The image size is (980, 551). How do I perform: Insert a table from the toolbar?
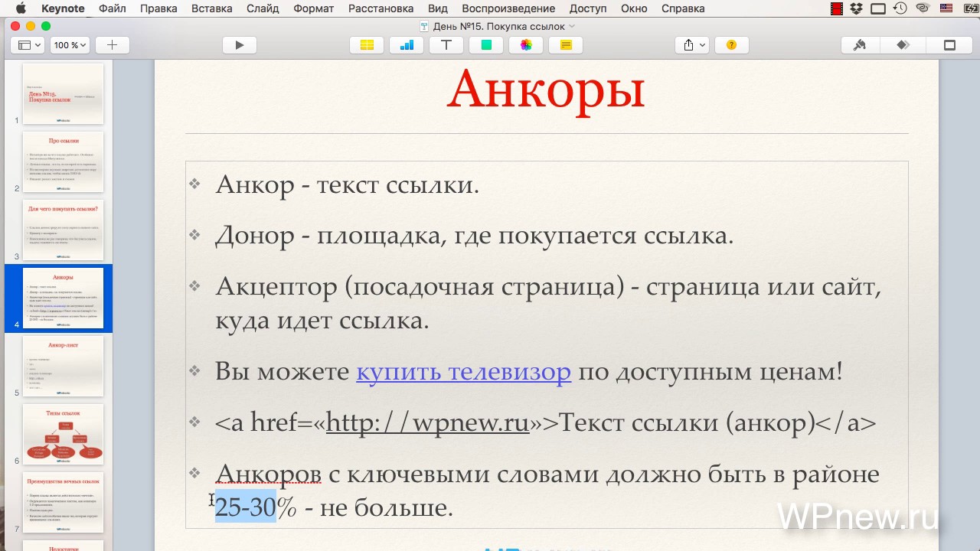coord(367,45)
